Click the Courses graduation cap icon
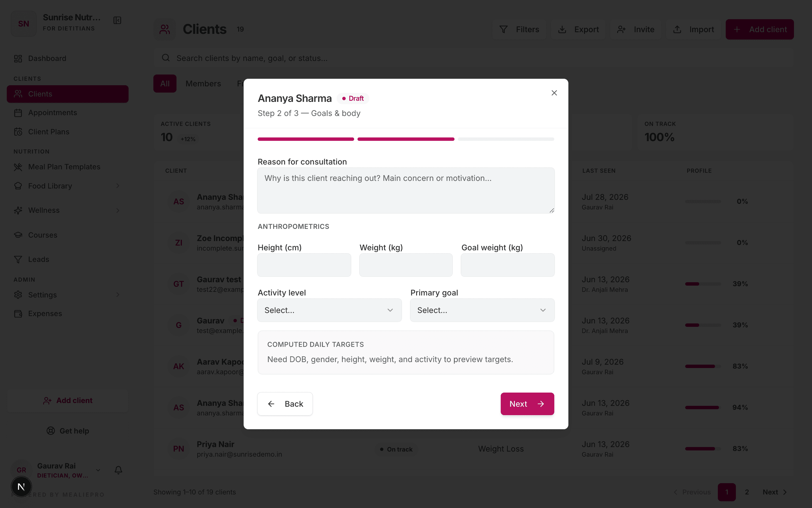The width and height of the screenshot is (812, 508). click(x=18, y=235)
